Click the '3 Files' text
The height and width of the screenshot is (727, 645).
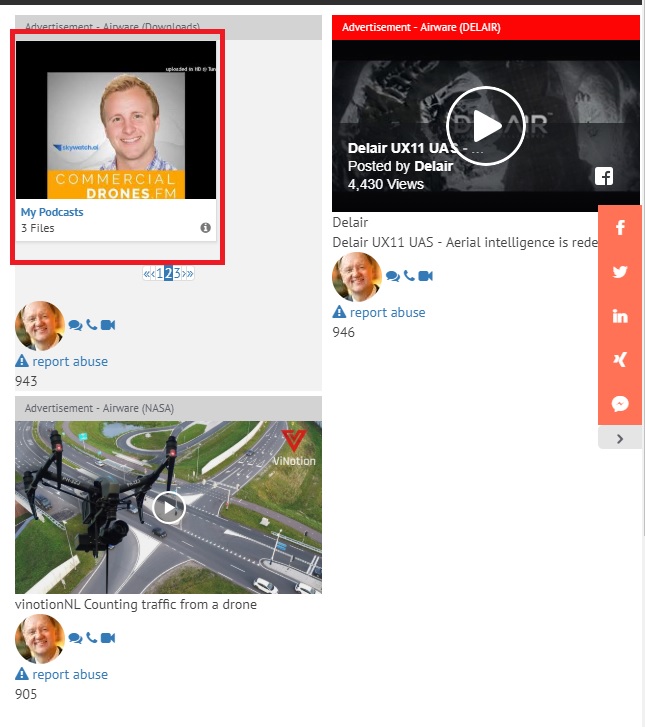pos(38,228)
